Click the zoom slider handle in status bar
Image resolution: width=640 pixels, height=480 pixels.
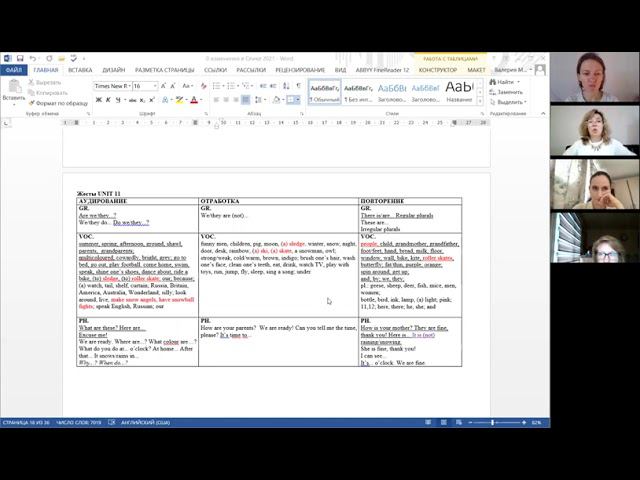[x=493, y=422]
